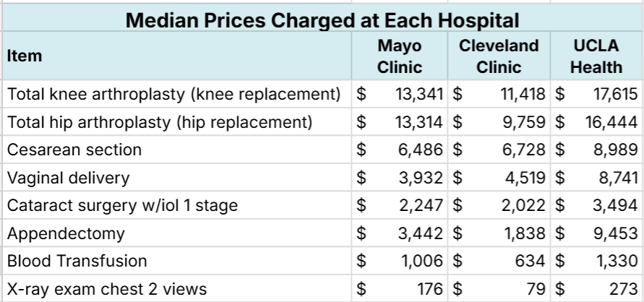Select the Cesarean section cell
644x302 pixels.
coord(74,150)
